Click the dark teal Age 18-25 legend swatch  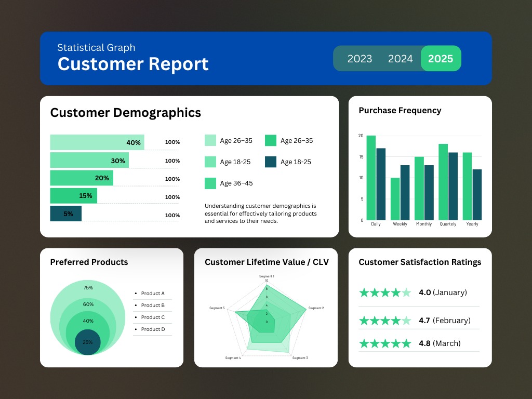click(x=270, y=162)
